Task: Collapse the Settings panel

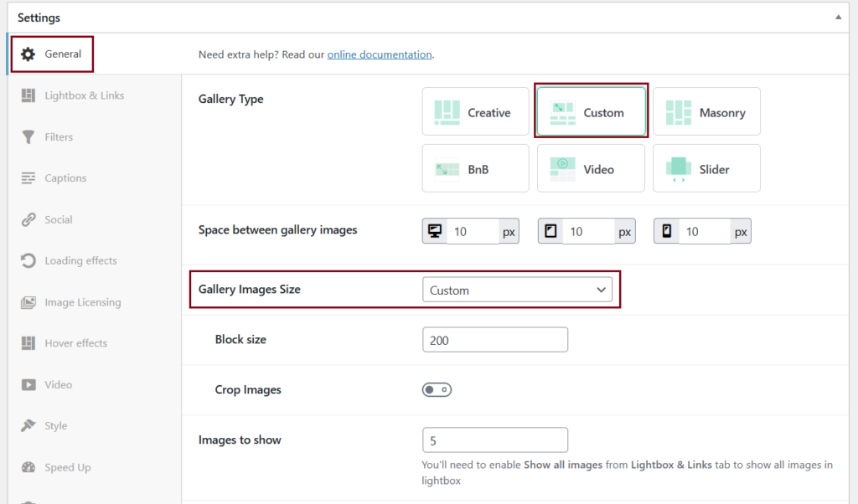Action: [839, 17]
